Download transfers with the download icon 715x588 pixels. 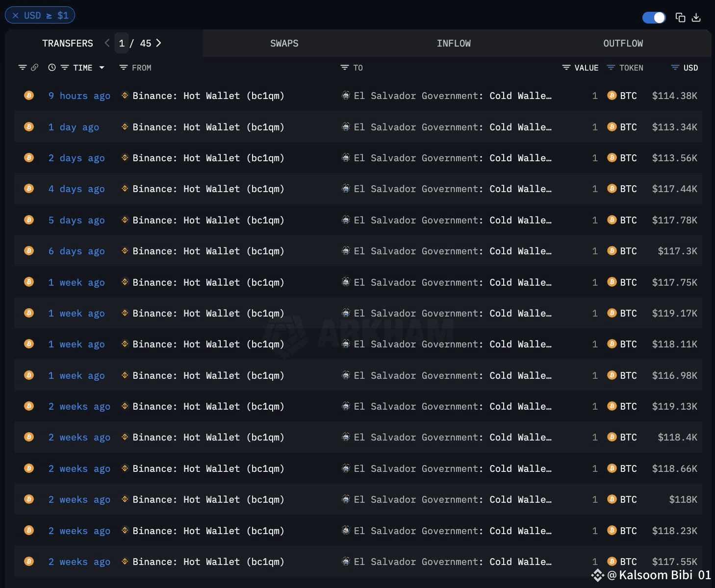(x=696, y=18)
